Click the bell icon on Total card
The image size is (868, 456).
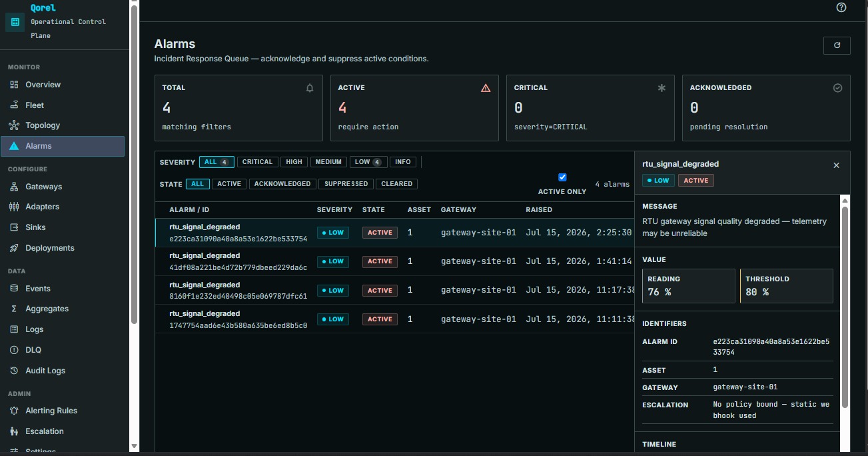(310, 88)
